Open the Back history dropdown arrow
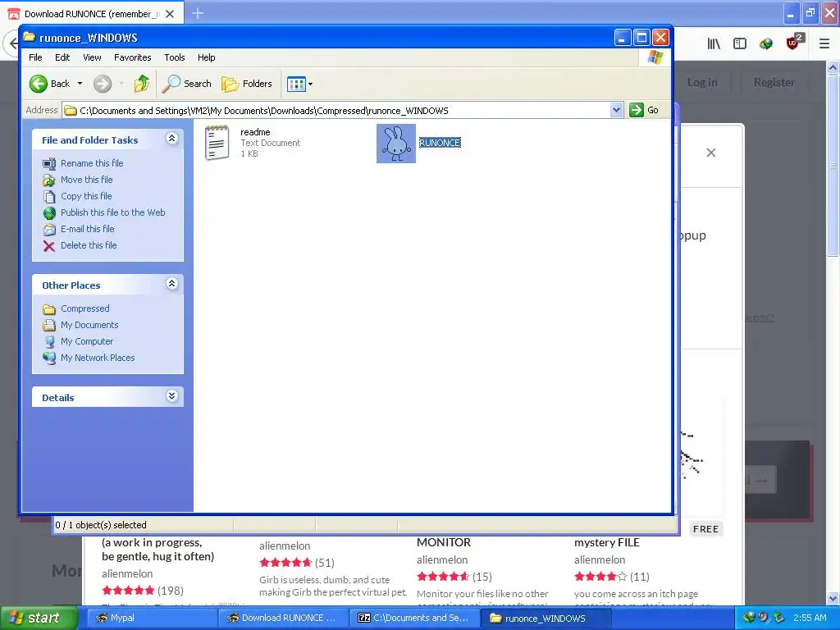The height and width of the screenshot is (630, 840). [80, 84]
